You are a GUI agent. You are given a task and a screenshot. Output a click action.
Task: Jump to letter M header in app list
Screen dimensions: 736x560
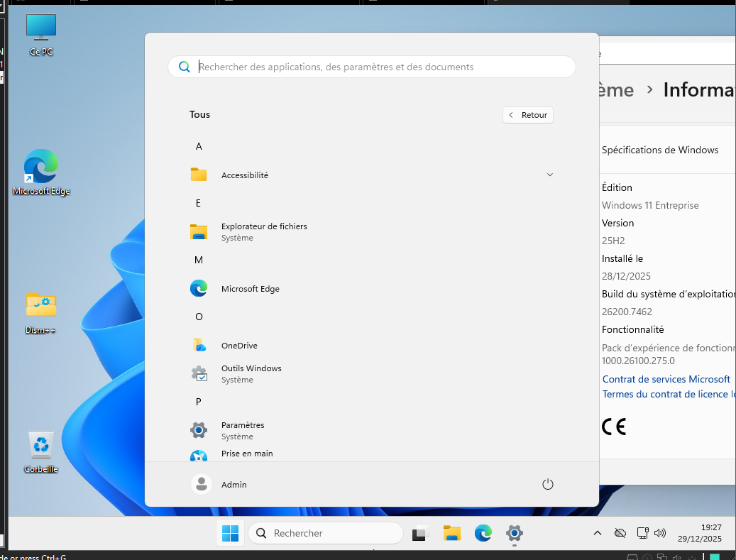(199, 260)
